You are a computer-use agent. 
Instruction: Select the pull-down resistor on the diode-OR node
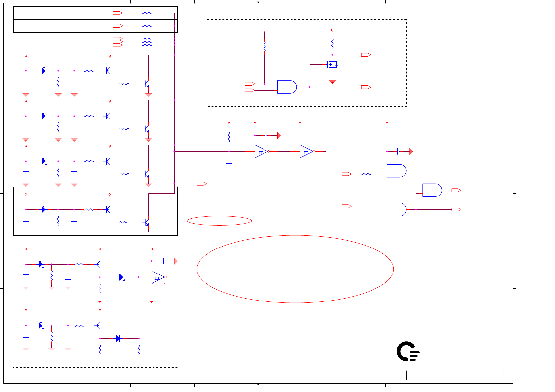point(139,350)
